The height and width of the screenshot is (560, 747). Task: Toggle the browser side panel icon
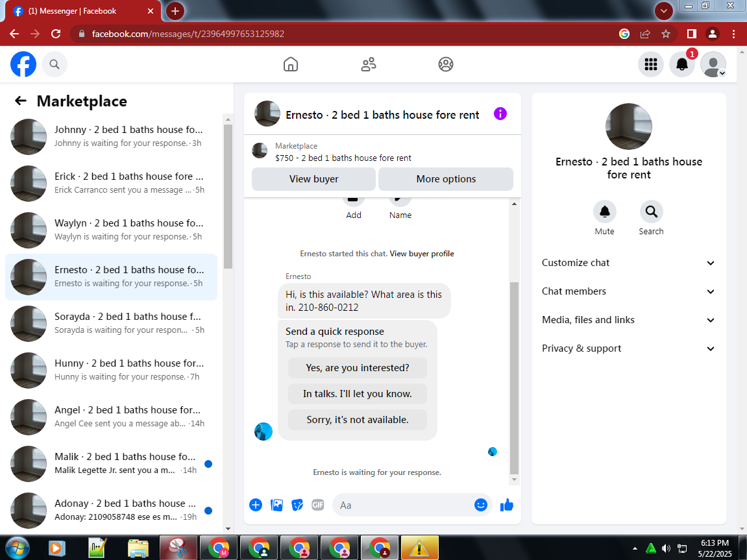[x=692, y=34]
